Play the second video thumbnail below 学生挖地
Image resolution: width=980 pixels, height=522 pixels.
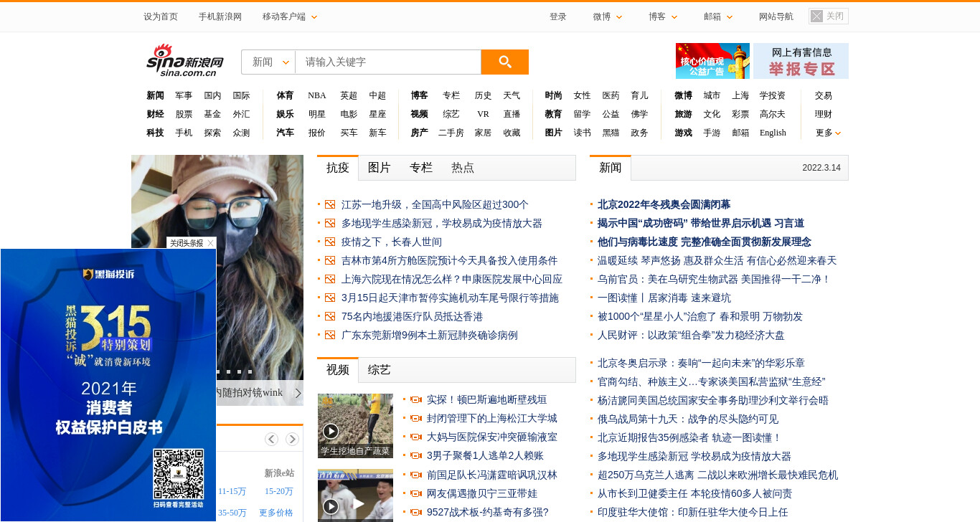[355, 495]
